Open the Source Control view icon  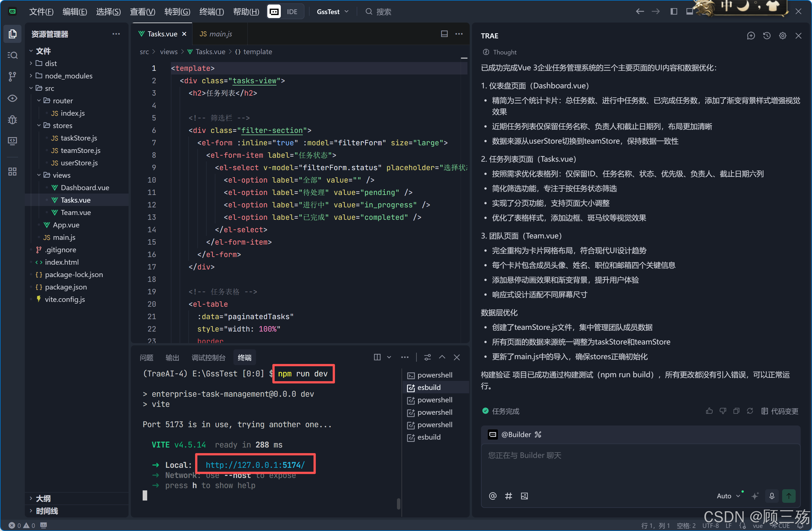(x=13, y=76)
